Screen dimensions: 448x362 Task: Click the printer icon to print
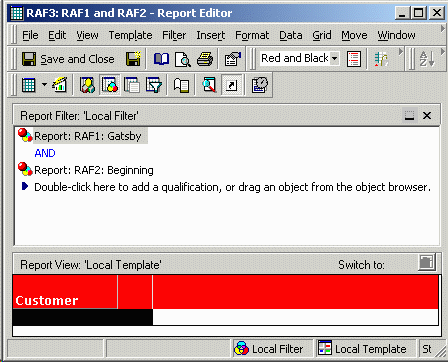coord(205,59)
